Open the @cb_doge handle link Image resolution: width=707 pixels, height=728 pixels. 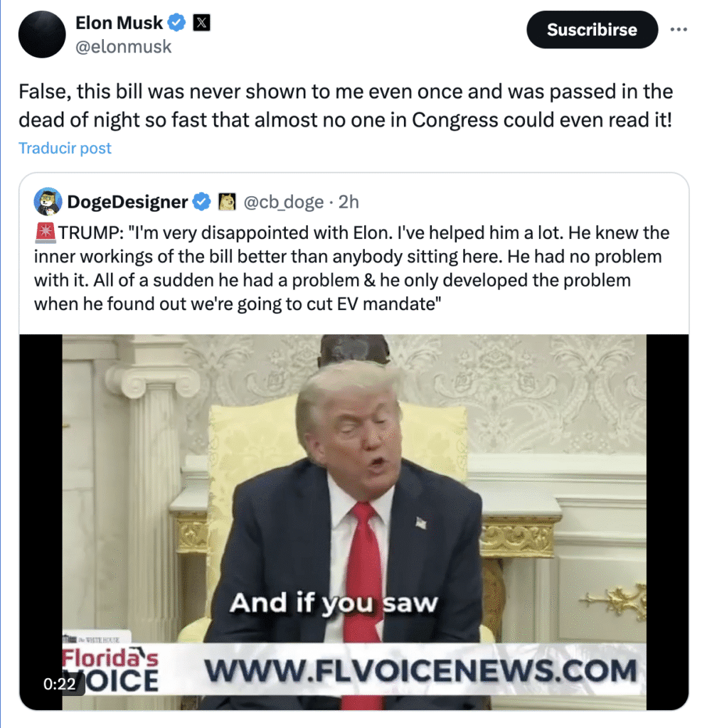[x=283, y=202]
